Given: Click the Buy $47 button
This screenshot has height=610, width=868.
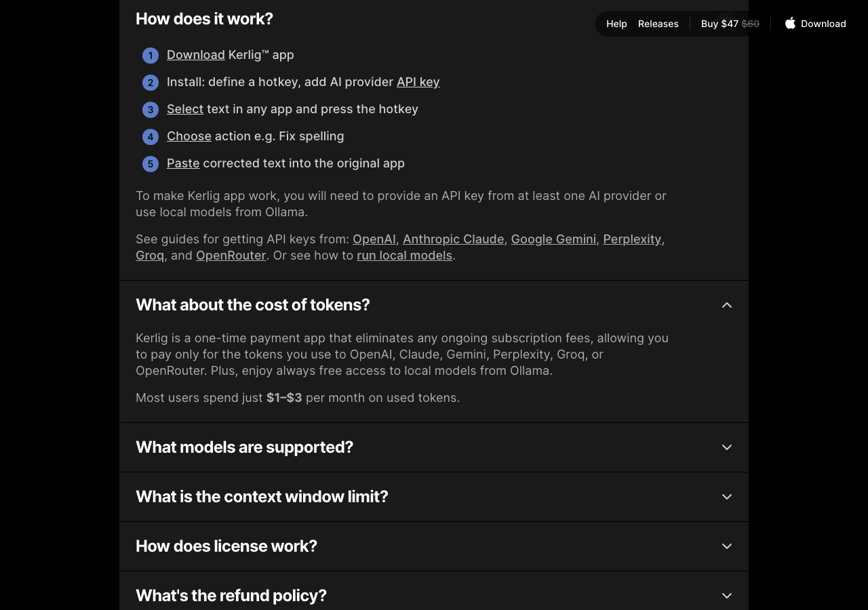Looking at the screenshot, I should [x=730, y=24].
